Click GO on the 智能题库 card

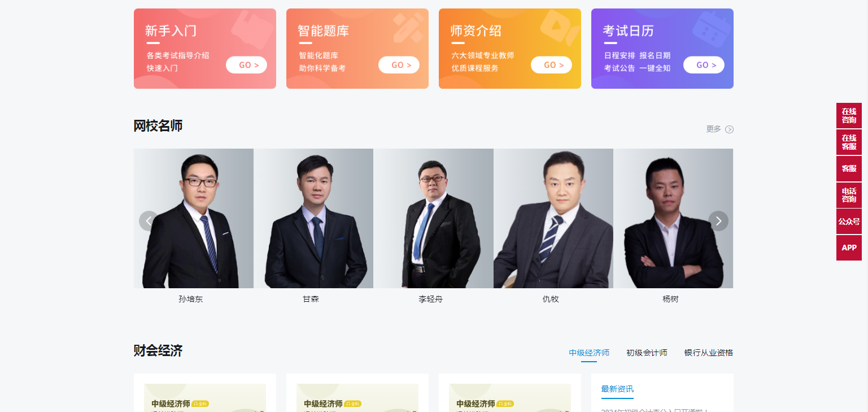coord(399,65)
